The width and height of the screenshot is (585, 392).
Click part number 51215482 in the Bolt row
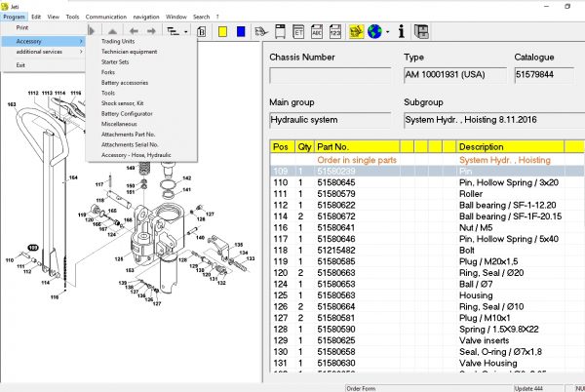click(336, 251)
